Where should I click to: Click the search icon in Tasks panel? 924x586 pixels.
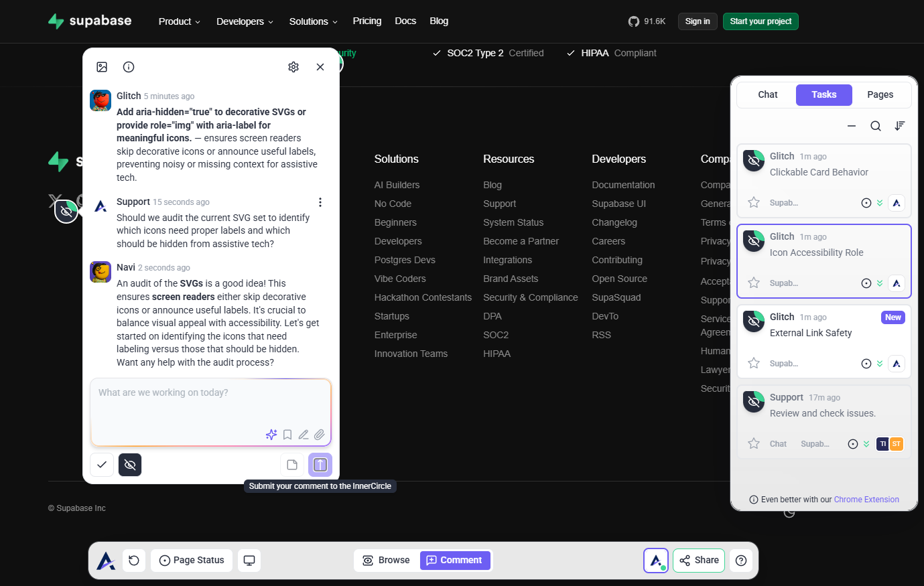pyautogui.click(x=876, y=126)
